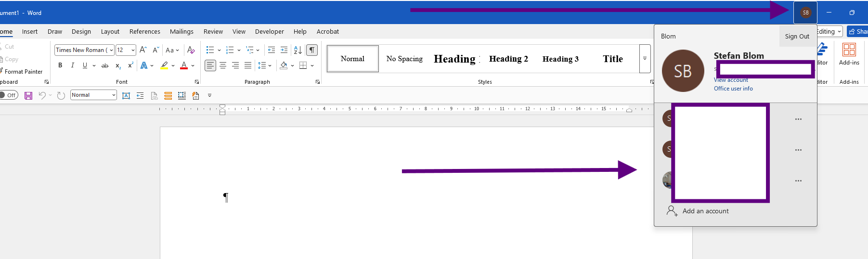Screen dimensions: 868x259
Task: Open the View account link
Action: (x=731, y=80)
